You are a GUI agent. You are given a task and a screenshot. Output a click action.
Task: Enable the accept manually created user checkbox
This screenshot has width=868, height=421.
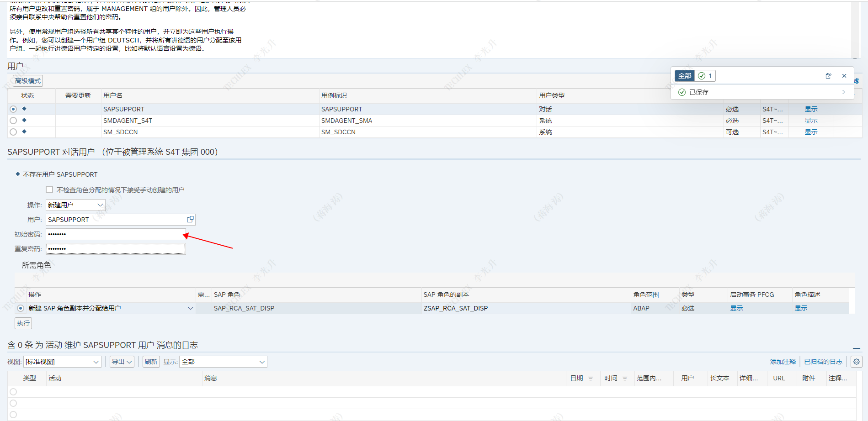(x=49, y=189)
